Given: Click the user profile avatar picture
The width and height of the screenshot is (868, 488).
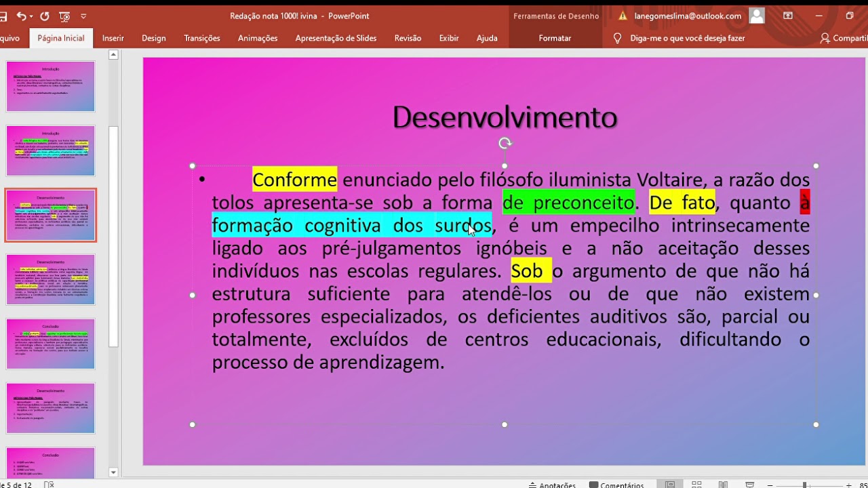Looking at the screenshot, I should pyautogui.click(x=756, y=16).
